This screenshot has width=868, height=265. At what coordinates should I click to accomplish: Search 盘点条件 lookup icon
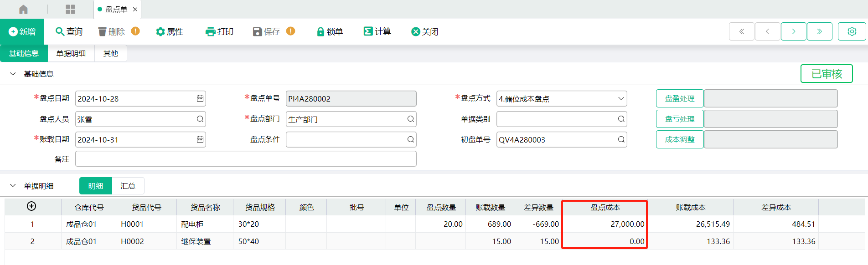[410, 140]
